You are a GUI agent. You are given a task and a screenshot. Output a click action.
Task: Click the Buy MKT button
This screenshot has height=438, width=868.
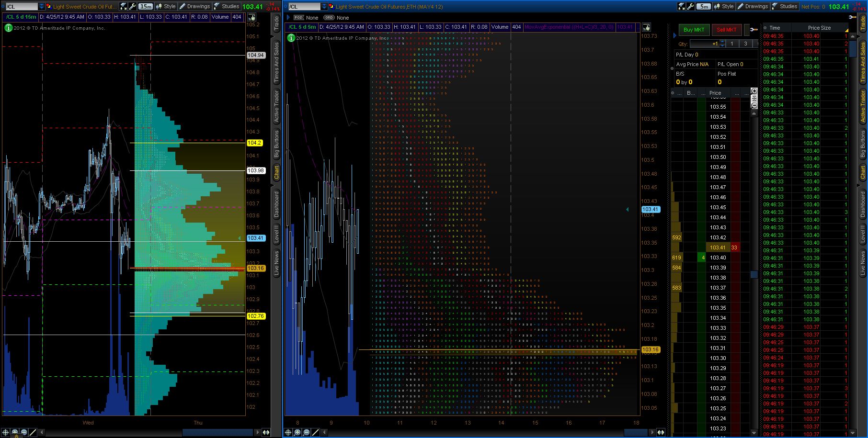694,30
